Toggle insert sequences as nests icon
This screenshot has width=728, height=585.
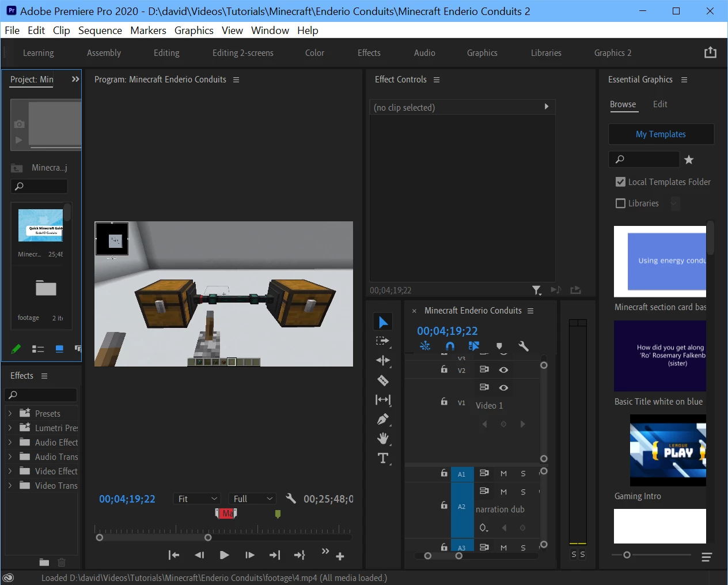point(425,346)
